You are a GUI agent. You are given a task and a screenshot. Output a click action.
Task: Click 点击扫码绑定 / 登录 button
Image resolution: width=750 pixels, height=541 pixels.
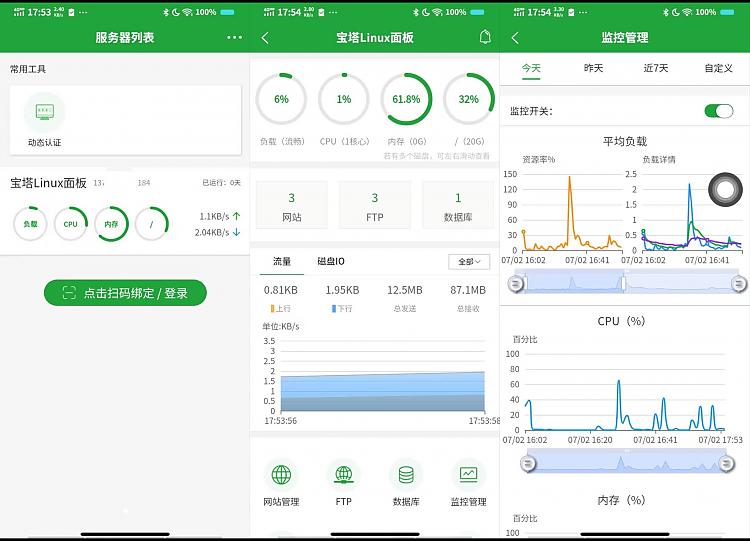[125, 293]
